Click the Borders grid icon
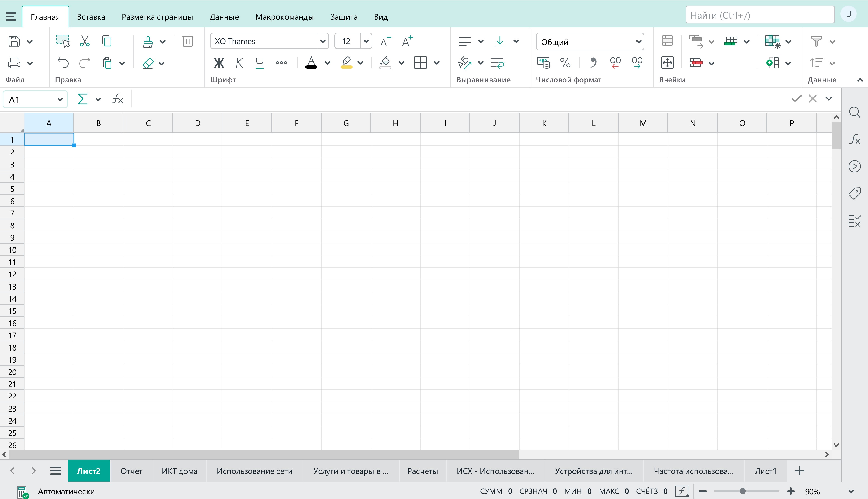Viewport: 868px width, 499px height. coord(420,63)
